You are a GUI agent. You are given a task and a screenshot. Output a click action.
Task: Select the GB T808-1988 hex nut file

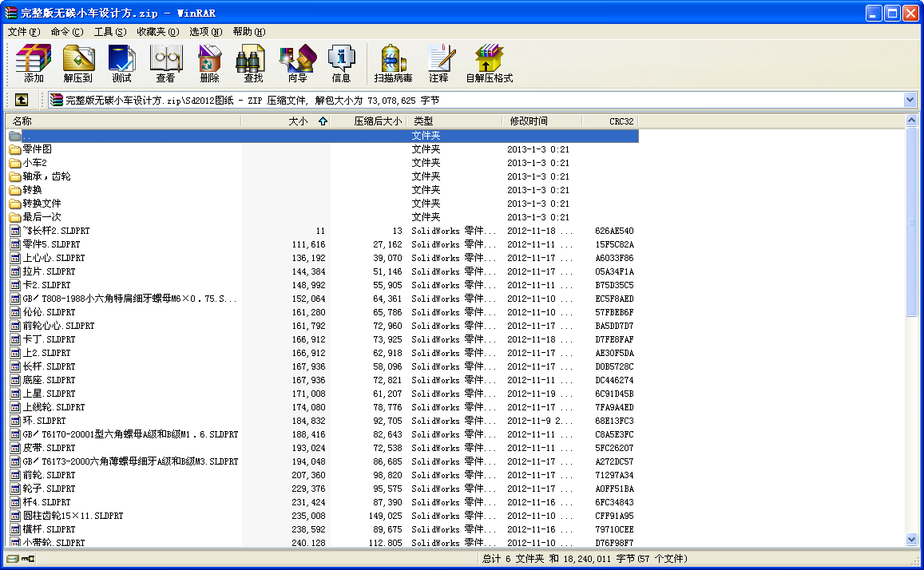pos(323,299)
